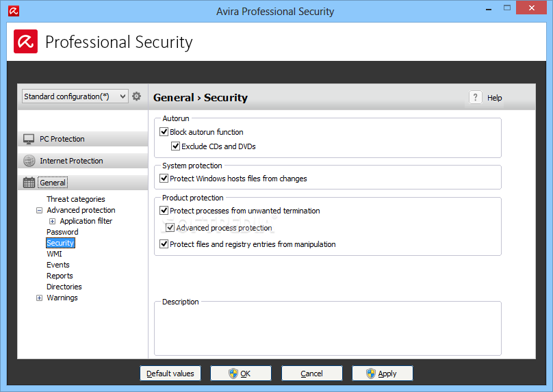Toggle Exclude CDs and DVDs checkbox
This screenshot has height=392, width=553.
[x=175, y=146]
